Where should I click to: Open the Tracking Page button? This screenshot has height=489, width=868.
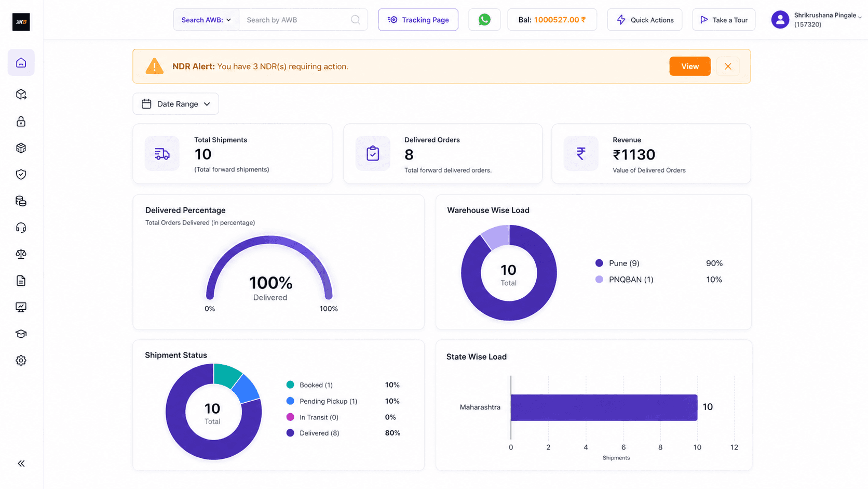(418, 20)
